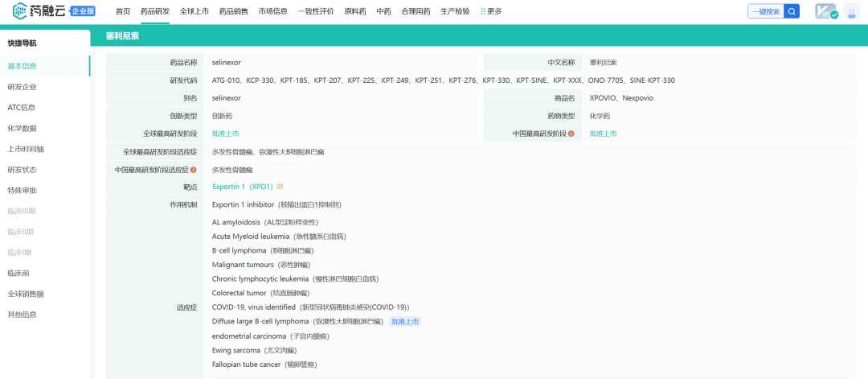Click the 药融云 logo icon
The width and height of the screenshot is (868, 379).
[21, 11]
